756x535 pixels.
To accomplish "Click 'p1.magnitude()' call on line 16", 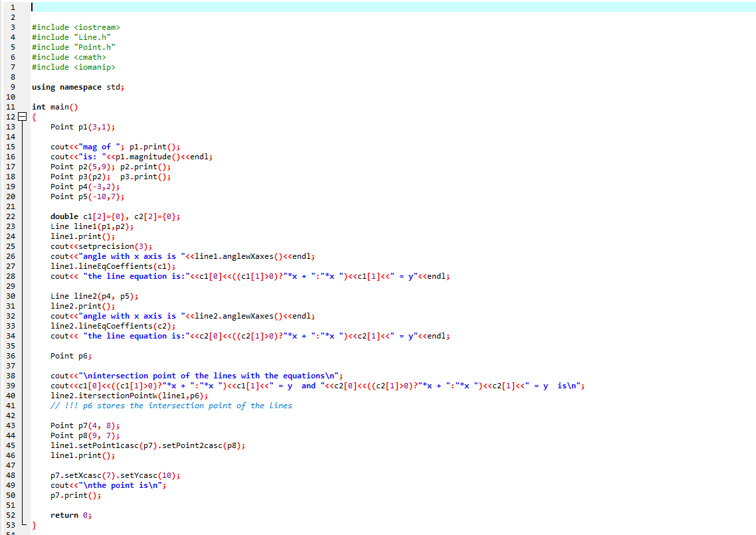I will pyautogui.click(x=147, y=157).
